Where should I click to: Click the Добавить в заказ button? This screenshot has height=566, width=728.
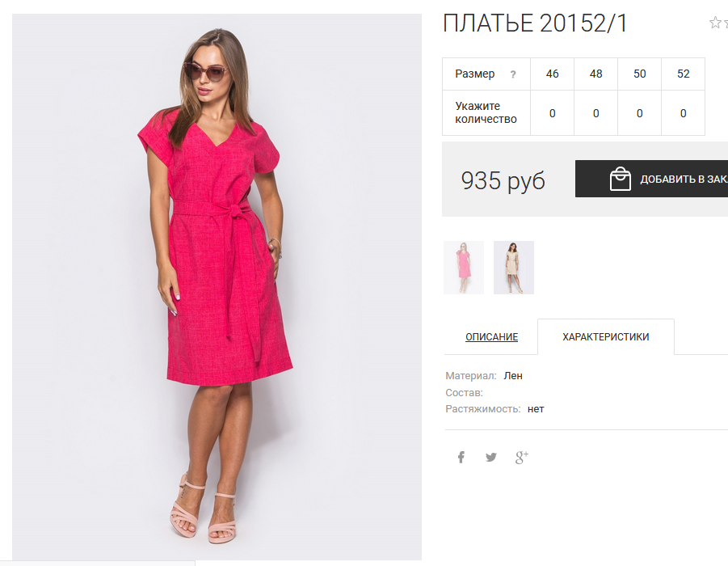[x=651, y=179]
